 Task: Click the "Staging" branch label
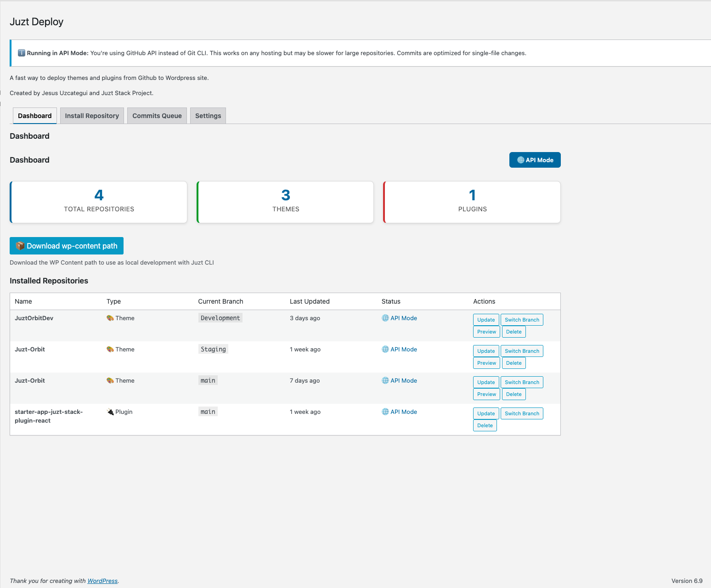(213, 349)
